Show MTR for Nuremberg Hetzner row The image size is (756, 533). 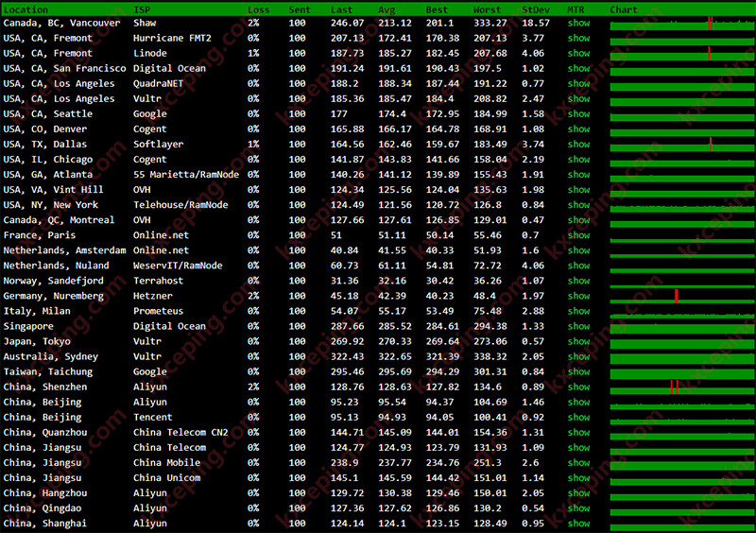click(x=578, y=296)
